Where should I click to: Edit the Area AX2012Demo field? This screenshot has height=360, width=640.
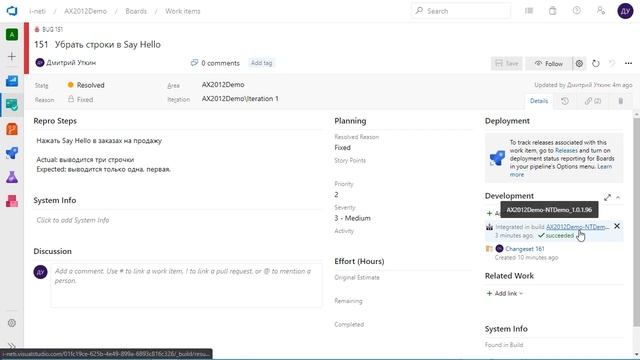tap(223, 84)
